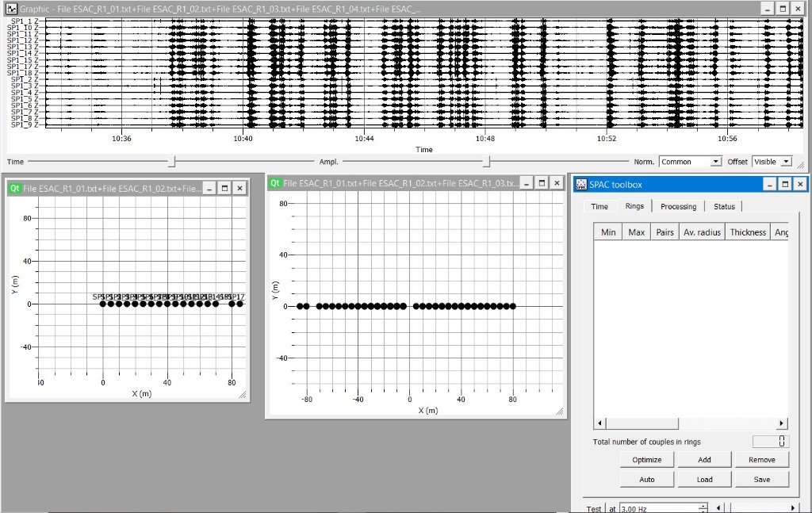Screen dimensions: 812x513
Task: Click the 3.00 Hz frequency spinner arrows
Action: tap(702, 507)
